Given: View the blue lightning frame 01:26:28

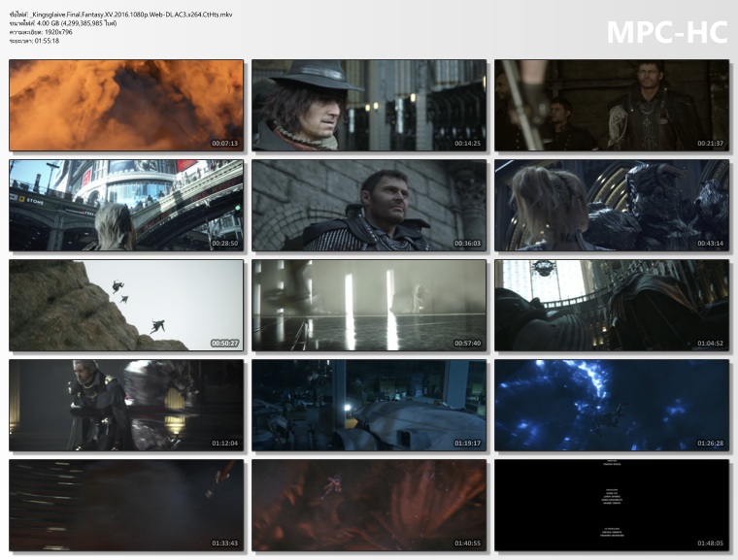Looking at the screenshot, I should point(612,405).
